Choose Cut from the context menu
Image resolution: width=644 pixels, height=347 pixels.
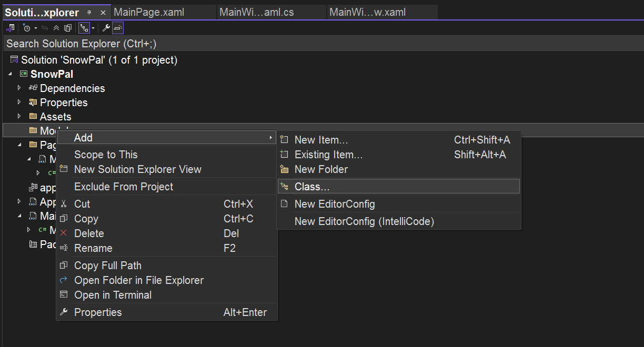(x=167, y=204)
